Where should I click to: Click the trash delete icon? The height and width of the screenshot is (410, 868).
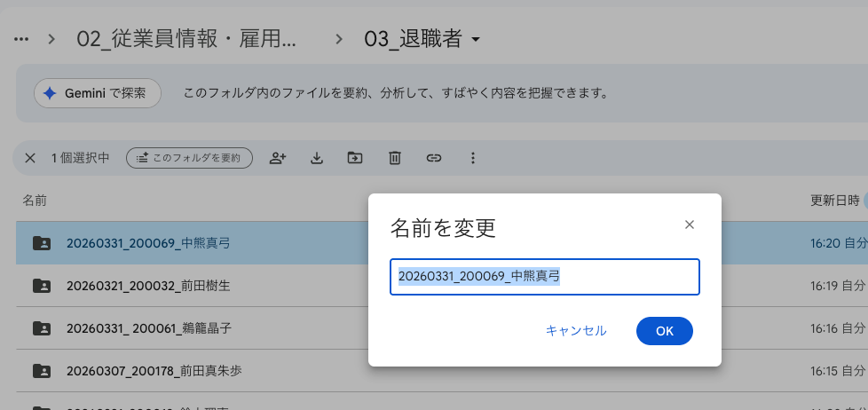coord(394,158)
